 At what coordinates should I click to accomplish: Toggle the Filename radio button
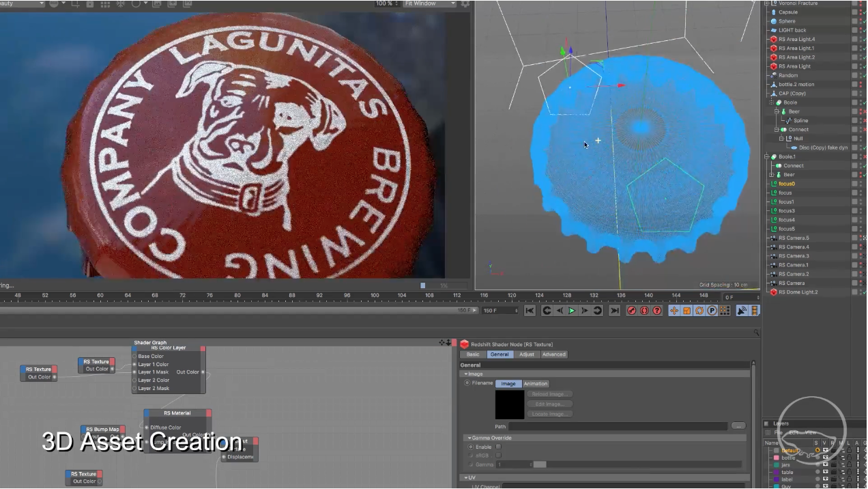(x=467, y=383)
